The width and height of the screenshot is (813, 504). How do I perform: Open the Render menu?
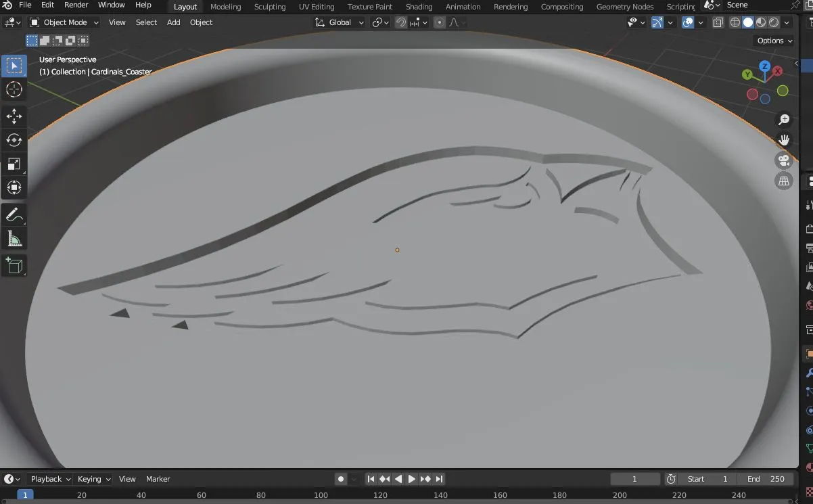point(76,5)
